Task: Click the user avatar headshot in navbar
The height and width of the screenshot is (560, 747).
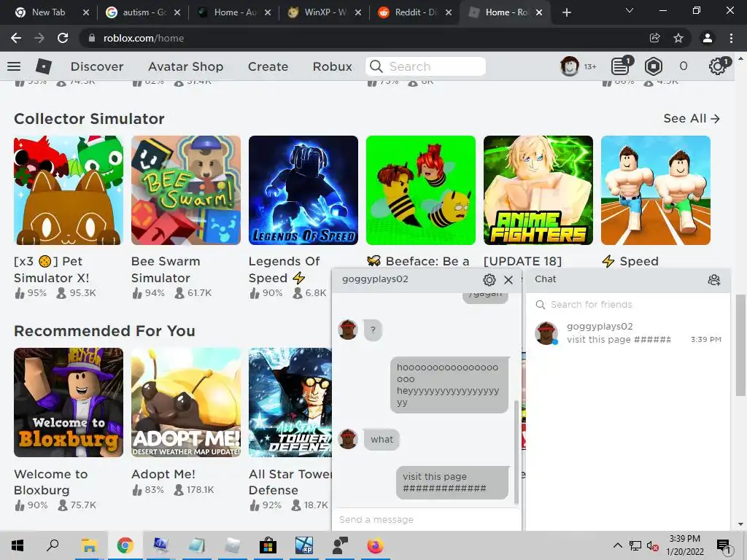Action: [x=569, y=66]
